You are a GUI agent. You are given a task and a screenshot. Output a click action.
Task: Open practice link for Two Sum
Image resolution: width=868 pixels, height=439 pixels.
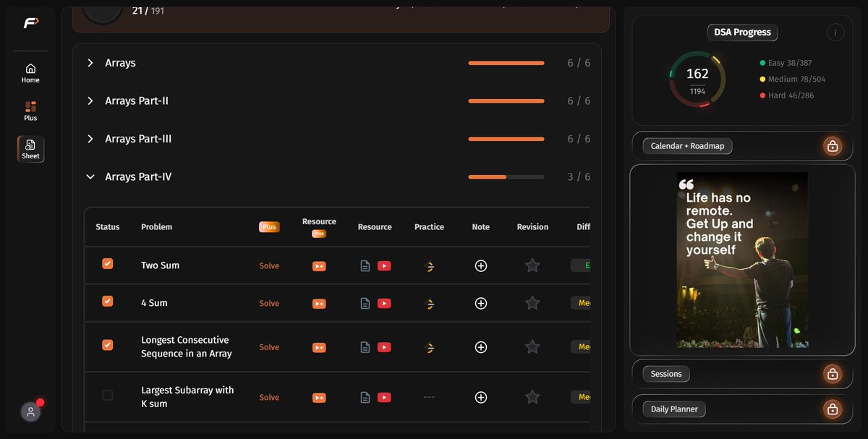(x=430, y=266)
